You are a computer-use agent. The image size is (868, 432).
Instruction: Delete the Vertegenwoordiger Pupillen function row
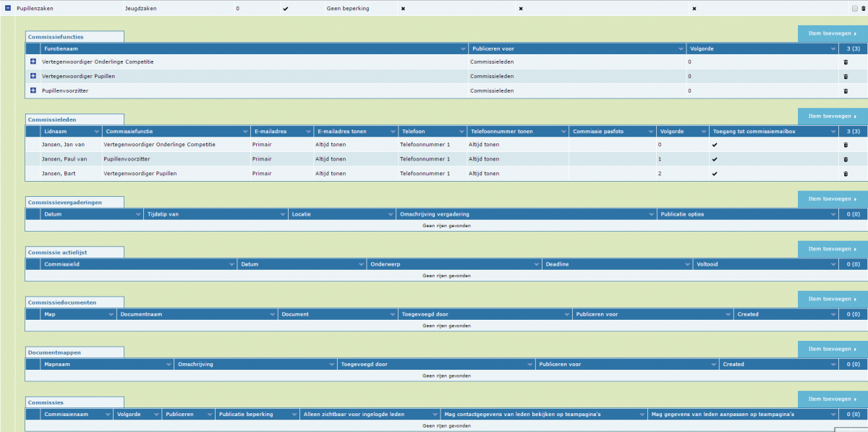click(846, 77)
